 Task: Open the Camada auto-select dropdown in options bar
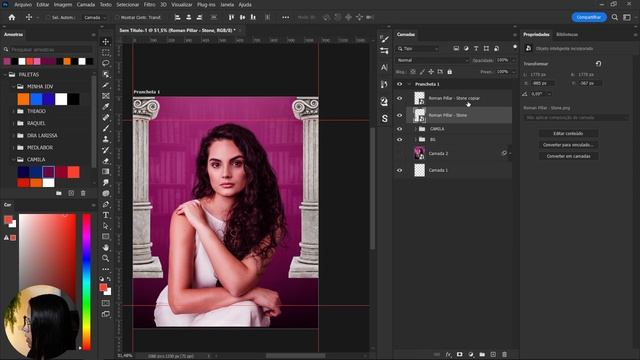(95, 18)
